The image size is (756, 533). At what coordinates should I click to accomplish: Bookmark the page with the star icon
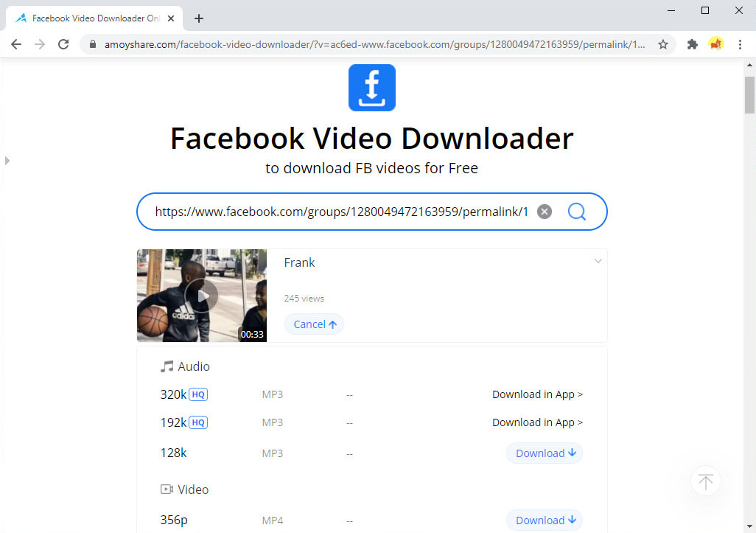pos(662,44)
